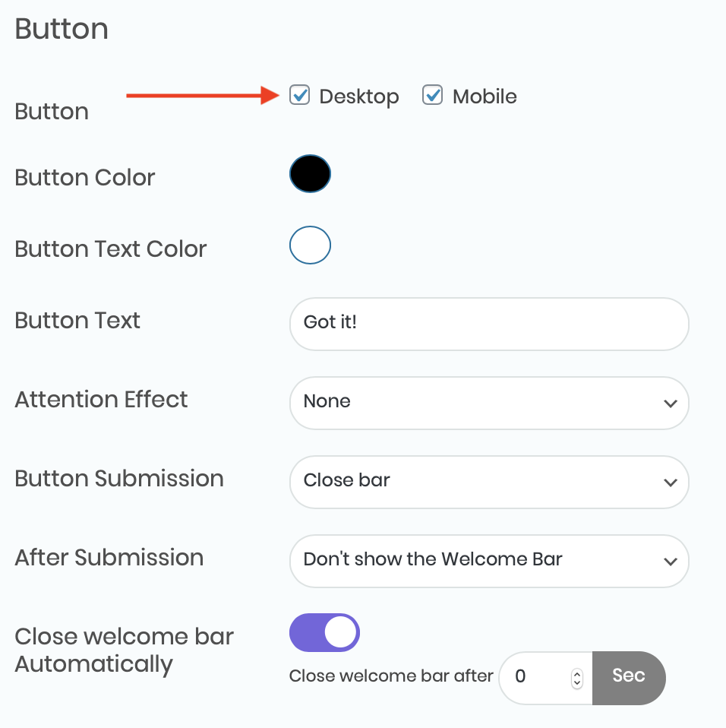Expand the Attention Effect dropdown

tap(488, 401)
